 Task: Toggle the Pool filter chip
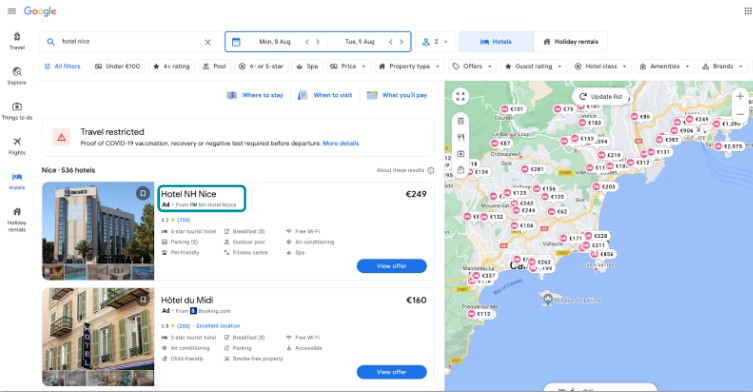click(x=215, y=66)
